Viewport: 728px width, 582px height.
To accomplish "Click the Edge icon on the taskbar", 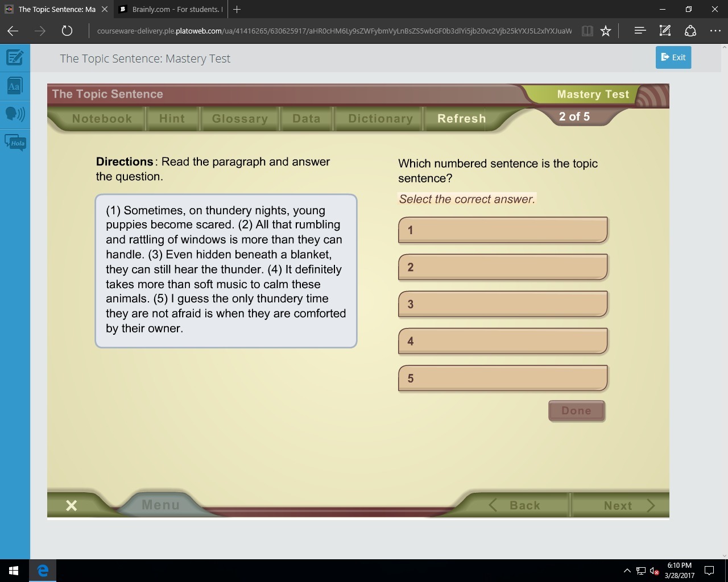I will (x=43, y=571).
